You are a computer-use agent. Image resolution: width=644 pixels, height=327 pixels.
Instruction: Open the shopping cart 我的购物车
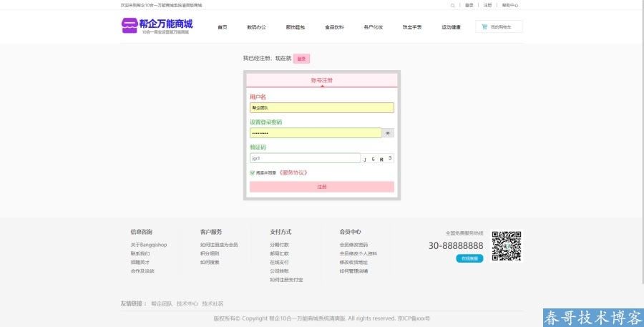(x=499, y=26)
